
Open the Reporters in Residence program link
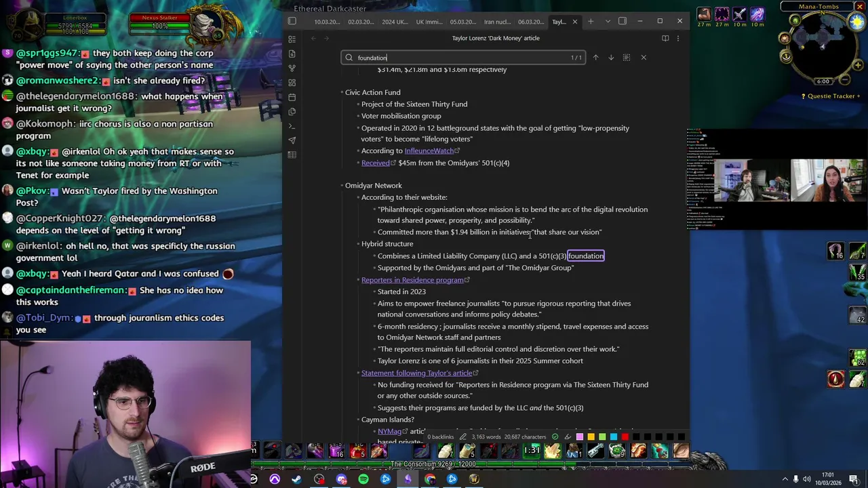tap(412, 280)
